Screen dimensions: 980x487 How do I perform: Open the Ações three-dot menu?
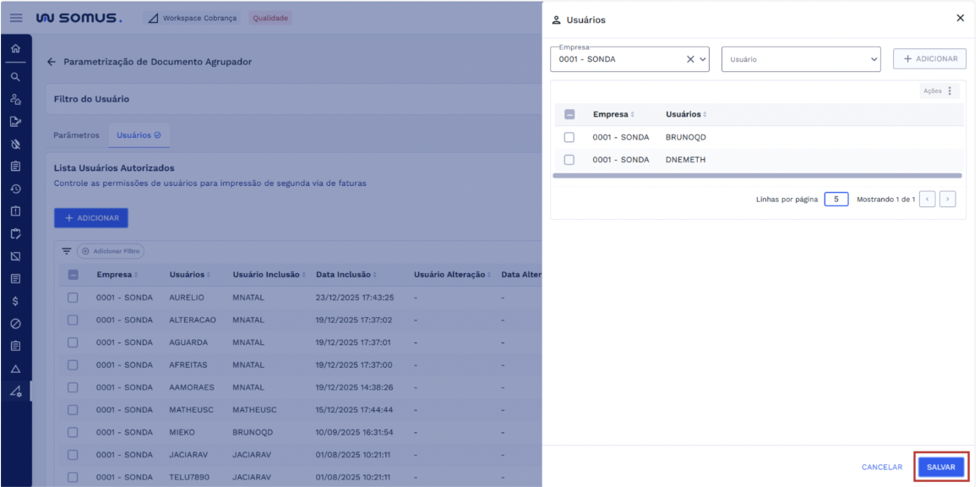point(949,91)
